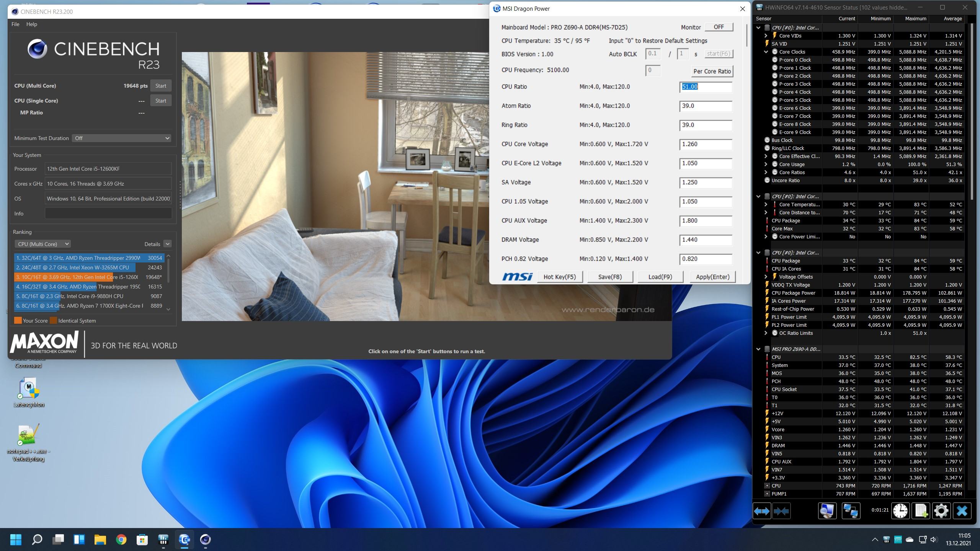
Task: Select the Xeon W-3265M ranking entry
Action: click(88, 267)
